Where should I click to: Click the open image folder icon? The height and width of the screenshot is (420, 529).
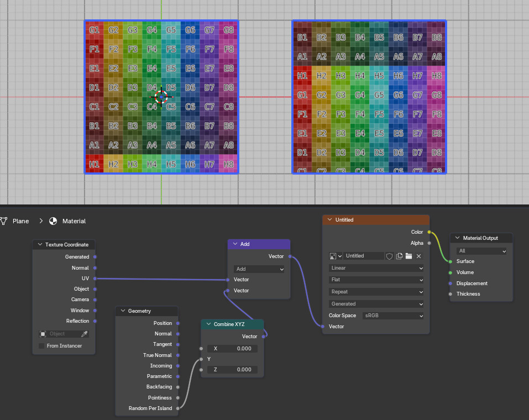pos(408,256)
